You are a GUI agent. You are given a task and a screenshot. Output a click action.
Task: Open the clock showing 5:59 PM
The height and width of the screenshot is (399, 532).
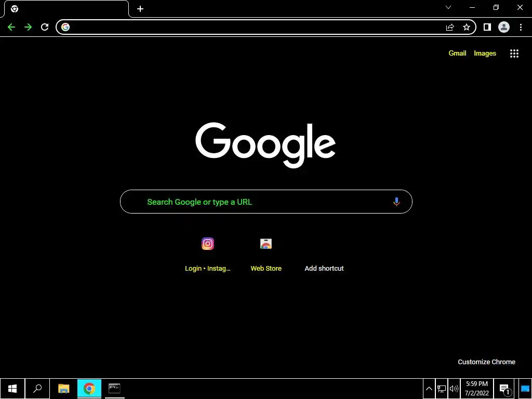tap(477, 389)
